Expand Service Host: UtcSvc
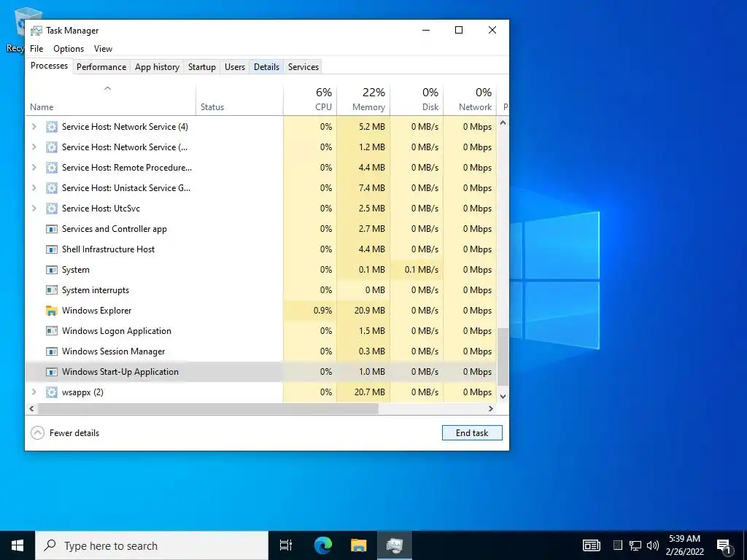 click(34, 209)
